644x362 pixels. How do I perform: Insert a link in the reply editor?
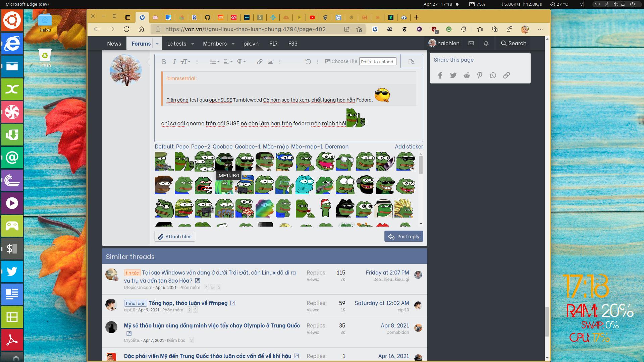click(x=260, y=62)
